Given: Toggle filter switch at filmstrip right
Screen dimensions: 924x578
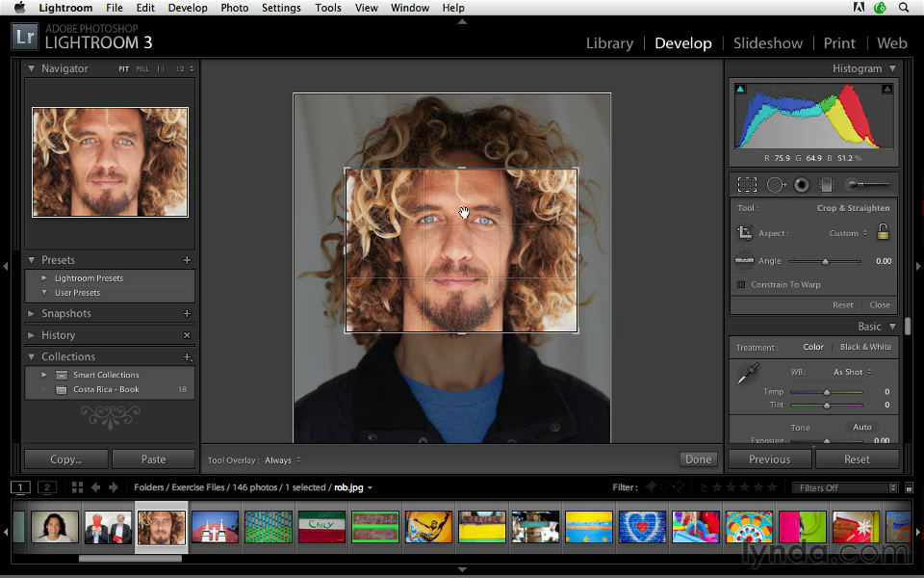Looking at the screenshot, I should [x=909, y=487].
